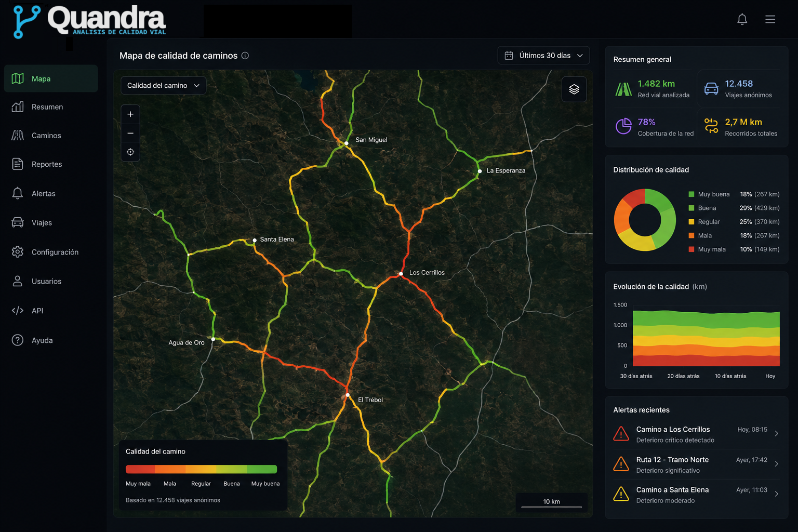Click the 'Hoy, 08:15' timestamp
This screenshot has height=532, width=798.
coord(752,430)
